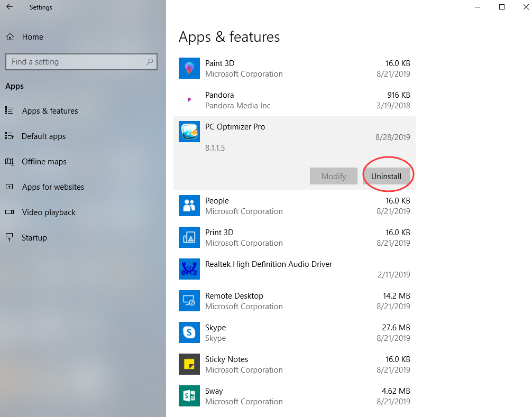Focus the Find a setting field
The image size is (532, 417).
tap(81, 62)
